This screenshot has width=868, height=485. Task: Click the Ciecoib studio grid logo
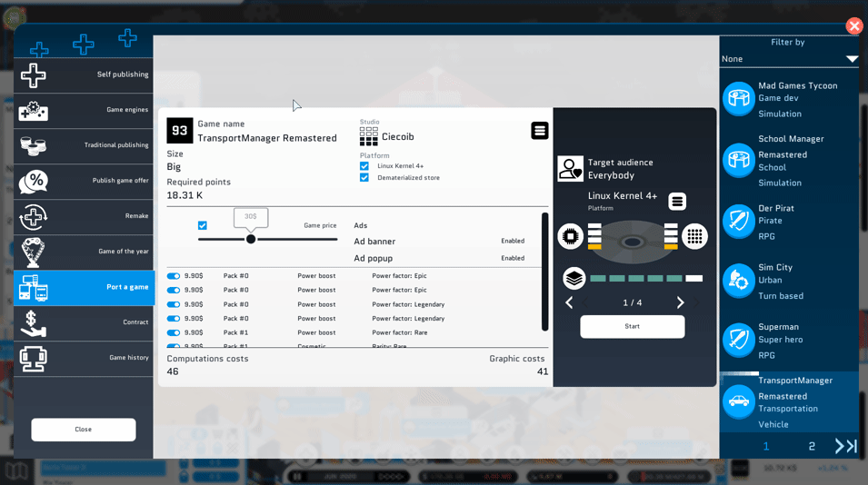pyautogui.click(x=369, y=136)
